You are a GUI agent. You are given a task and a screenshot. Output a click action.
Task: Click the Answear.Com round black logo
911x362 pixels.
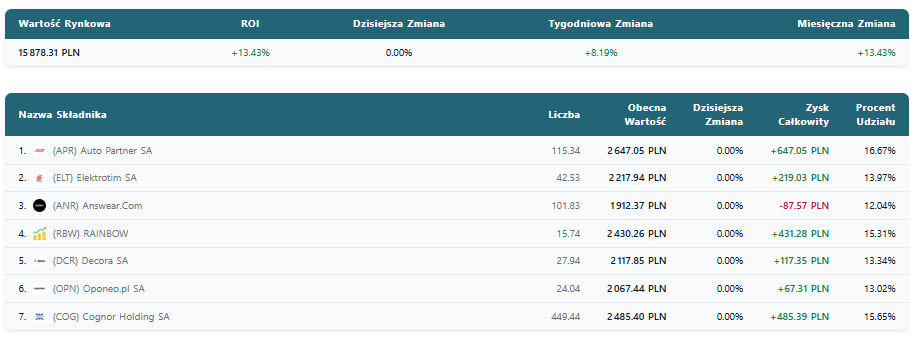pyautogui.click(x=40, y=206)
